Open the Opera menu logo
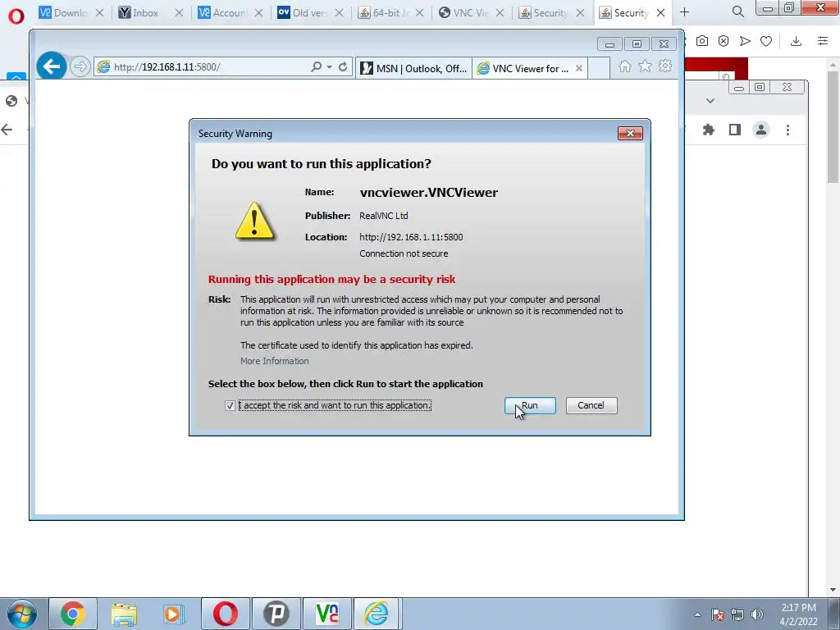840x630 pixels. click(x=16, y=16)
